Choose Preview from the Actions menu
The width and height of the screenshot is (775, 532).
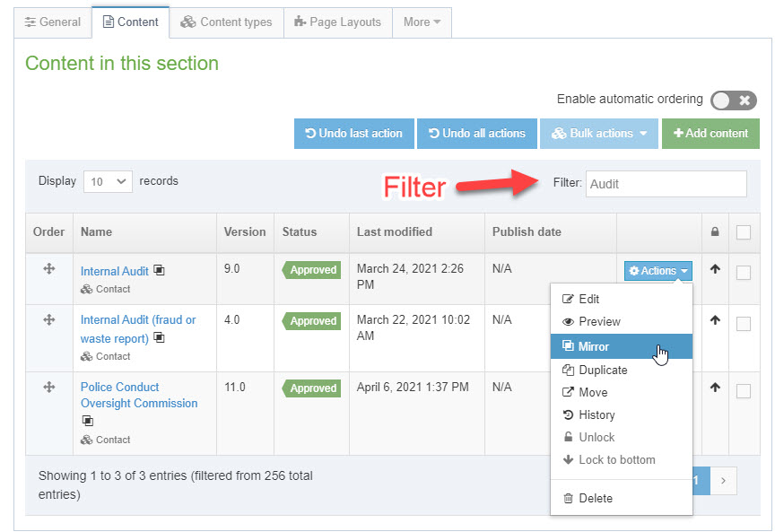tap(622, 322)
